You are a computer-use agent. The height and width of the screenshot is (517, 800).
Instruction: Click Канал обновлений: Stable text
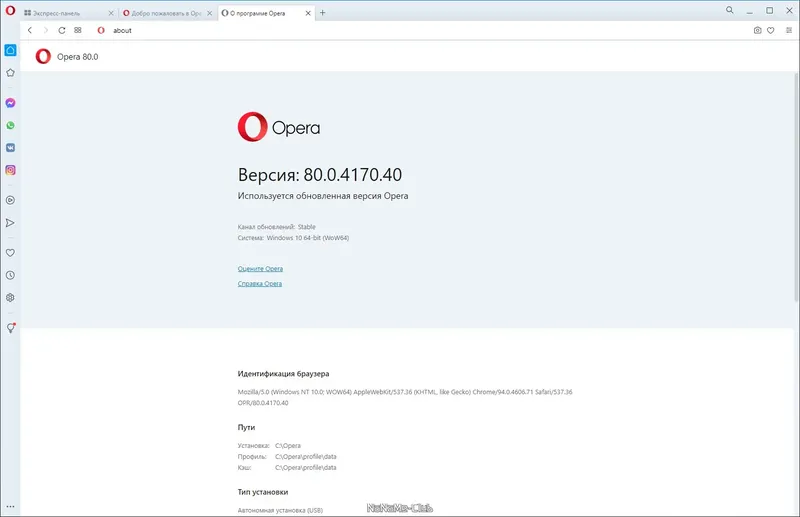(x=277, y=227)
